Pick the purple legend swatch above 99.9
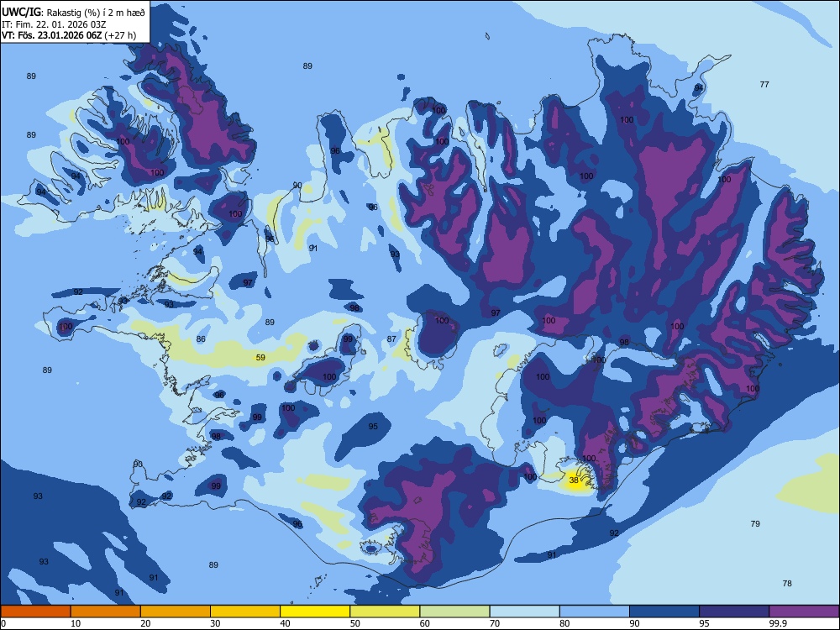840x630 pixels. click(x=804, y=612)
